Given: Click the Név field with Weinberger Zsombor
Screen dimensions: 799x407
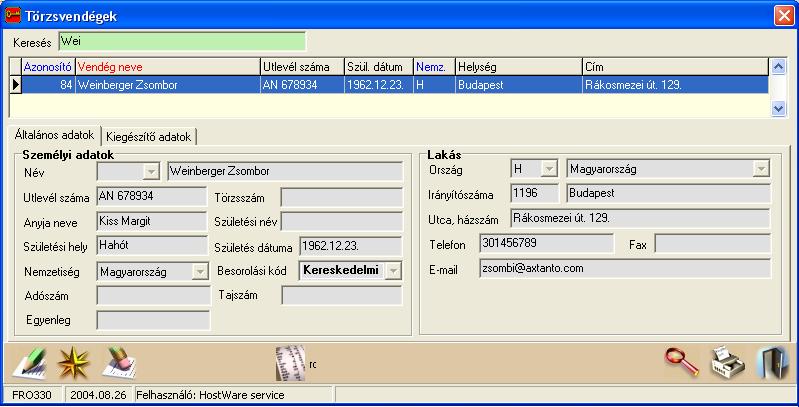Looking at the screenshot, I should 285,171.
